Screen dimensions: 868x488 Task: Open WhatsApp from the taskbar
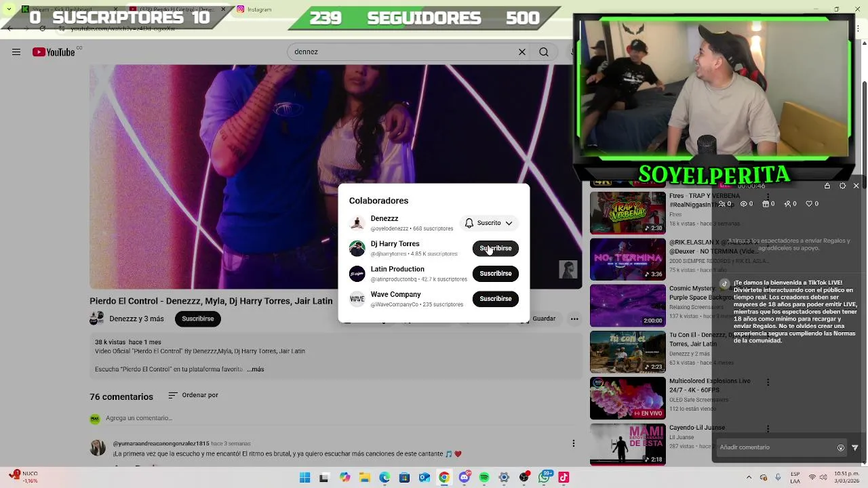[544, 478]
